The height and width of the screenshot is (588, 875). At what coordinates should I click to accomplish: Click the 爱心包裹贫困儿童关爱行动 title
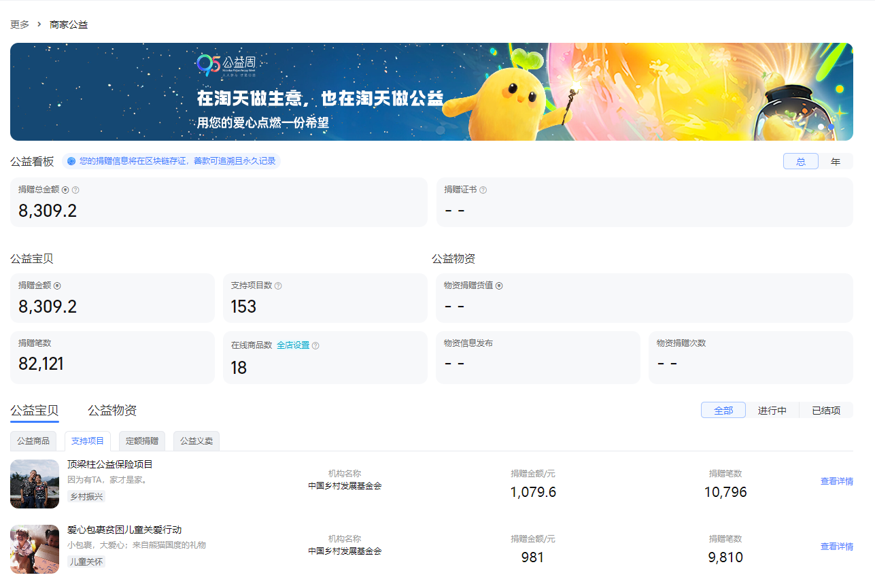[124, 530]
